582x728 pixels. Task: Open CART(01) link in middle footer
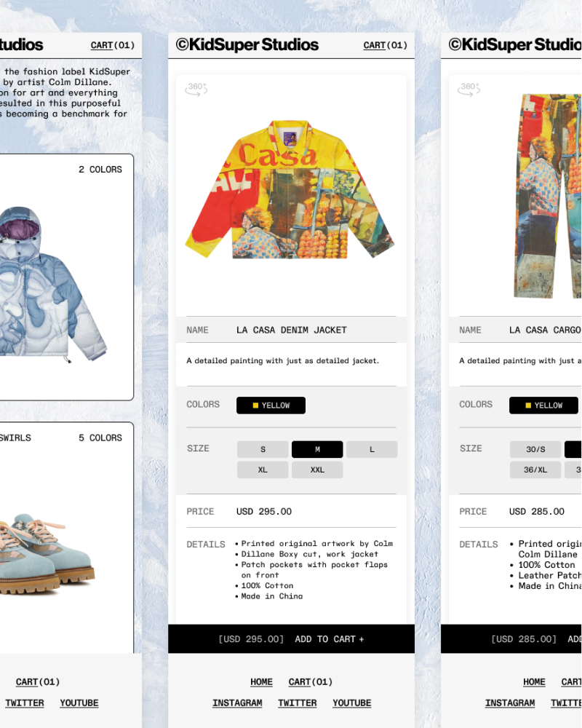point(311,682)
